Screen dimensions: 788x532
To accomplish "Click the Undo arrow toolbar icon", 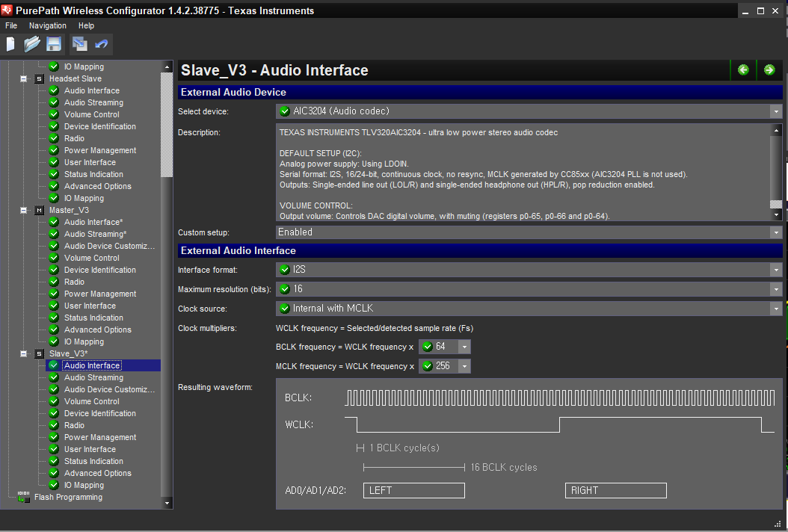I will tap(101, 44).
